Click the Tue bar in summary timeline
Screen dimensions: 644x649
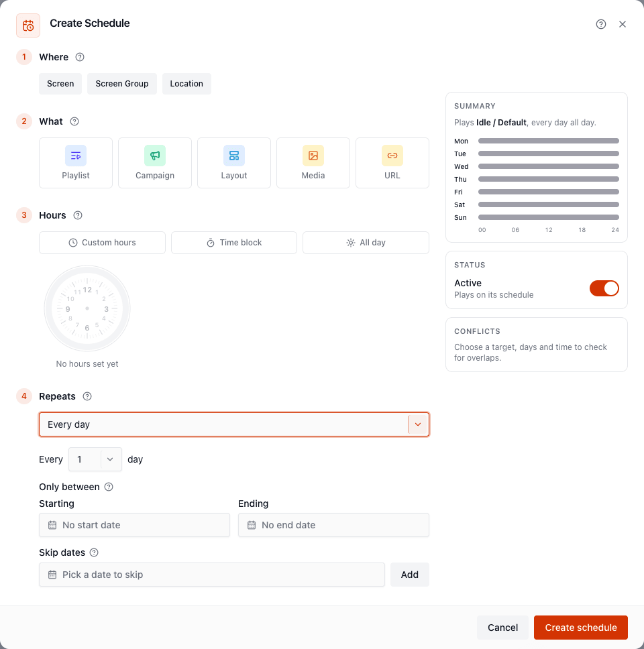coord(548,154)
